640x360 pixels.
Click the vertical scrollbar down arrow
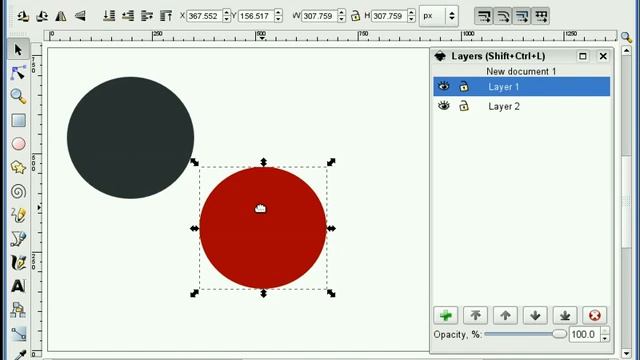click(x=627, y=353)
